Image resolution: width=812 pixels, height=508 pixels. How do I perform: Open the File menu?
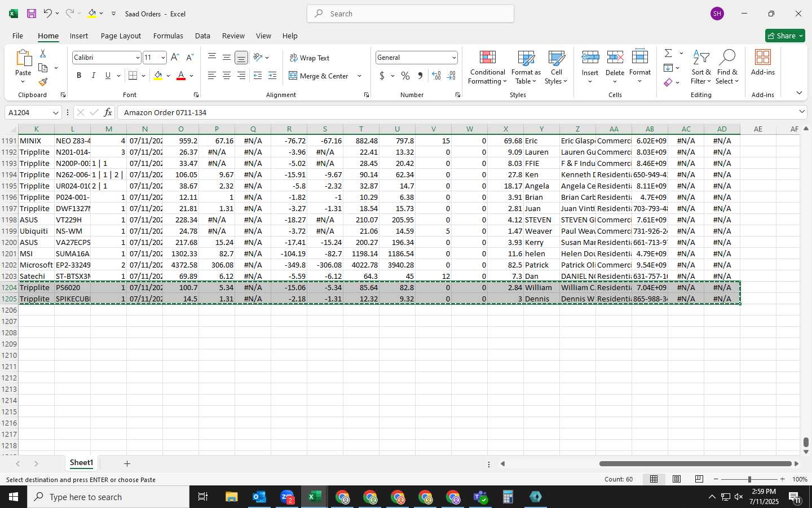point(17,36)
